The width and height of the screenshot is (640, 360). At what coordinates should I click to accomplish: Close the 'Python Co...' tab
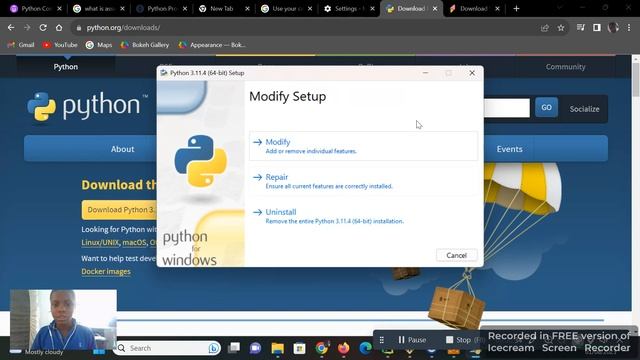click(59, 8)
